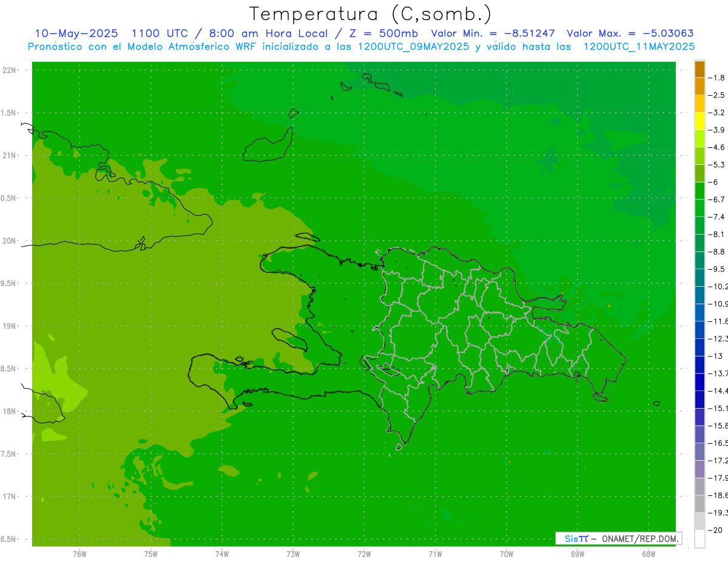Click the '75W' longitude label

(x=150, y=554)
